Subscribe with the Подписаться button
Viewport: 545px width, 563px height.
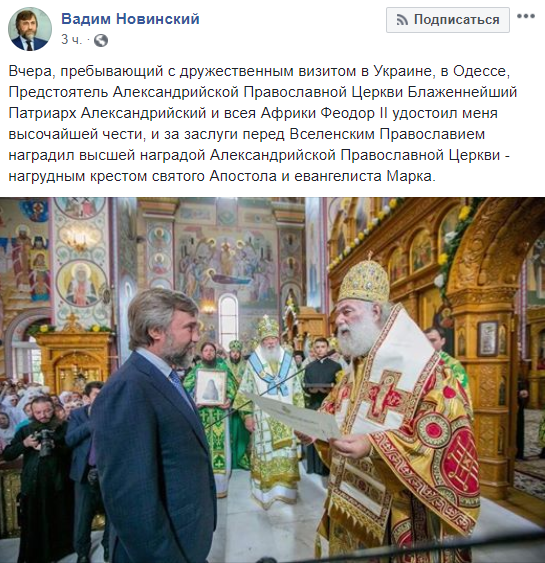448,20
